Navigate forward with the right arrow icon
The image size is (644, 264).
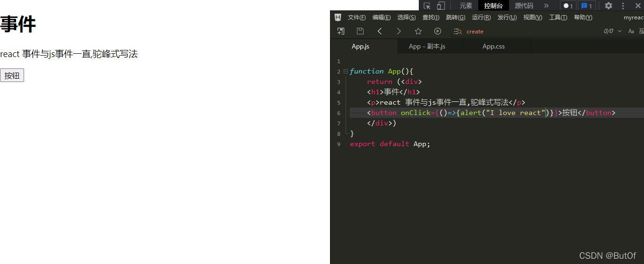pos(399,31)
